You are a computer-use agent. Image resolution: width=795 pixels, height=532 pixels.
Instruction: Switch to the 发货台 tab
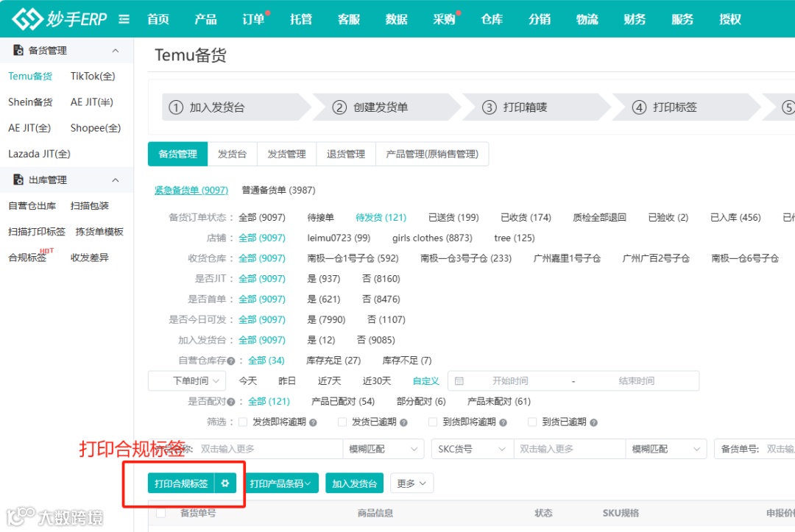233,154
